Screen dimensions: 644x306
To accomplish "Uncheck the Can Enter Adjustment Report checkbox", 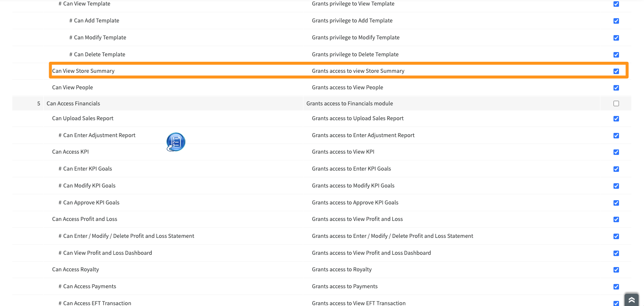I will pyautogui.click(x=616, y=135).
